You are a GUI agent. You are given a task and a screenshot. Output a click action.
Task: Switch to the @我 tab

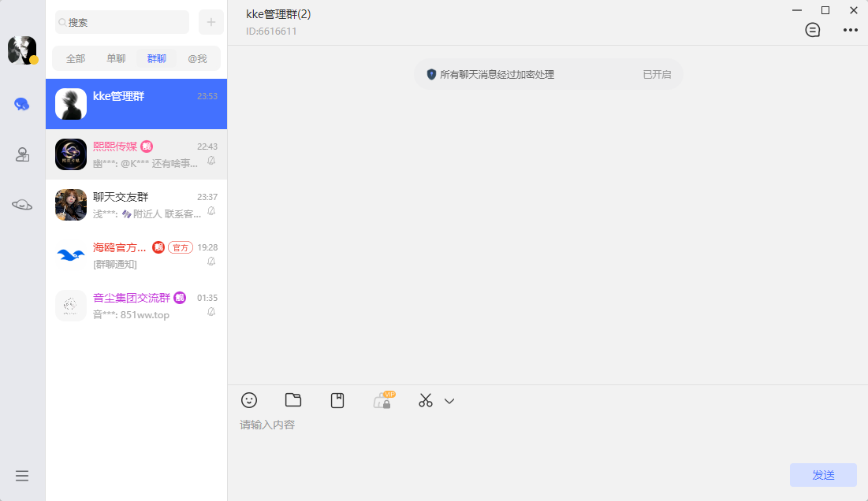[197, 58]
